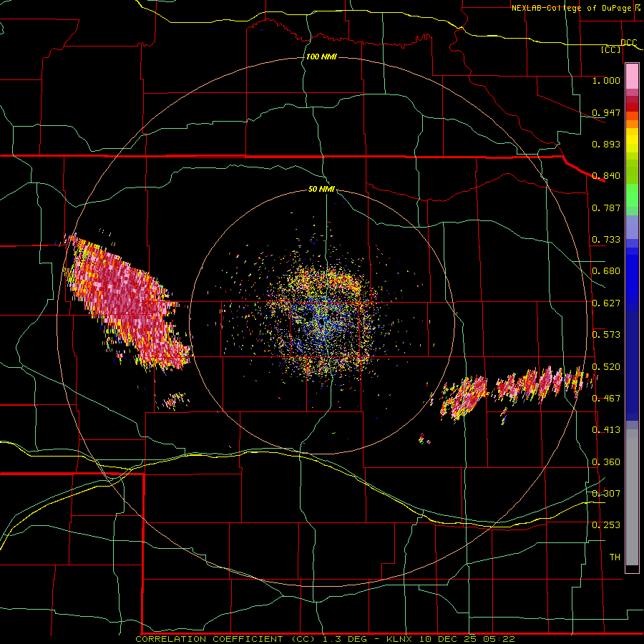
Task: Click the 50 NMI range ring label
Action: click(321, 189)
